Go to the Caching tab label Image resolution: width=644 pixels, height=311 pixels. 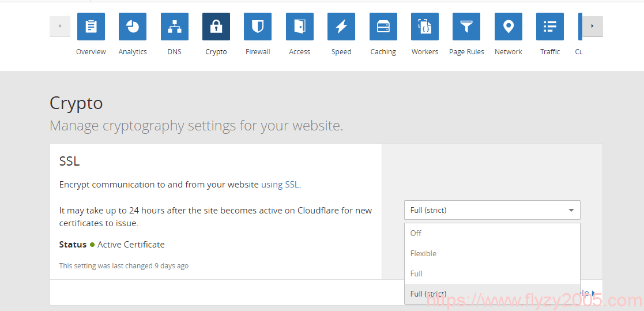tap(383, 52)
